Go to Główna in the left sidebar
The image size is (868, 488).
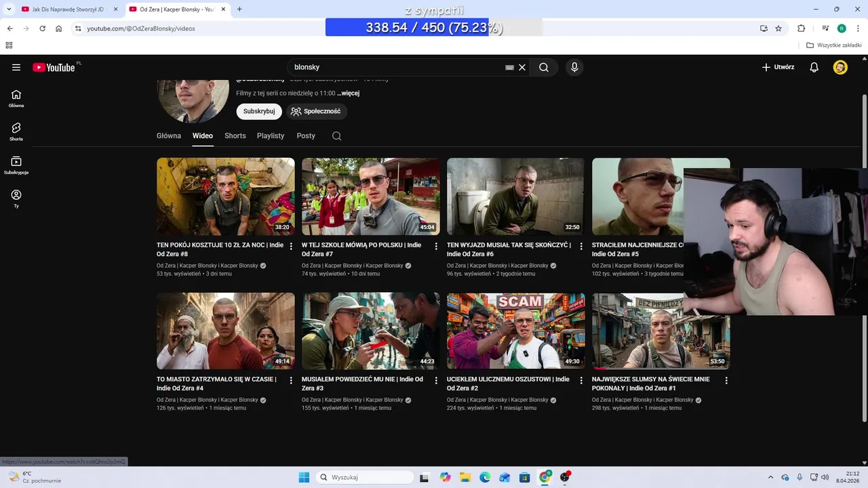(x=16, y=99)
